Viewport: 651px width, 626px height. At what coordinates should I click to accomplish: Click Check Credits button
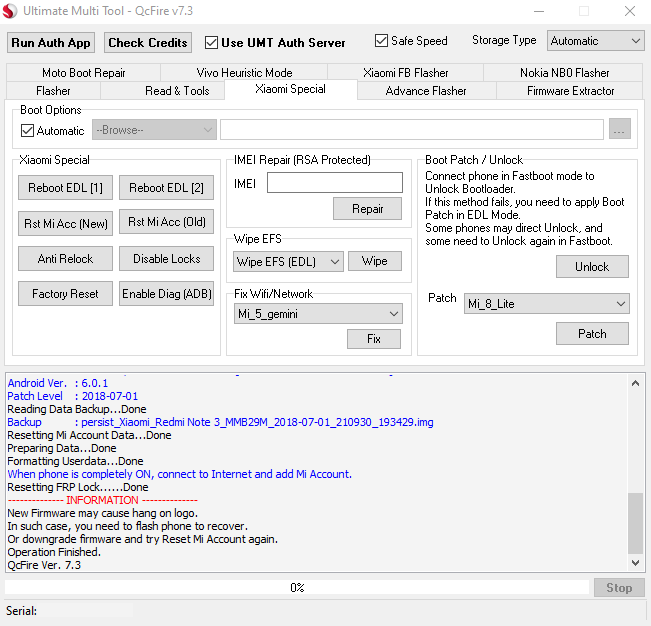pyautogui.click(x=148, y=43)
